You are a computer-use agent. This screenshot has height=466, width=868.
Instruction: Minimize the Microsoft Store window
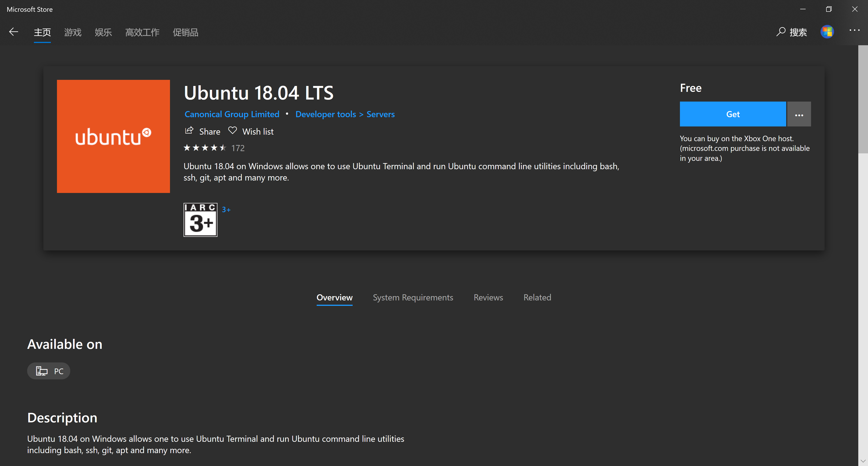click(803, 9)
